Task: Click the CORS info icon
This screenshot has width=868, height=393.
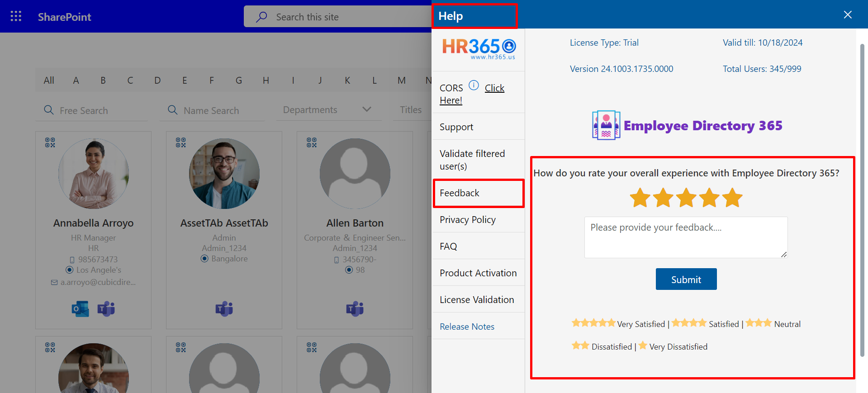Action: pyautogui.click(x=474, y=85)
